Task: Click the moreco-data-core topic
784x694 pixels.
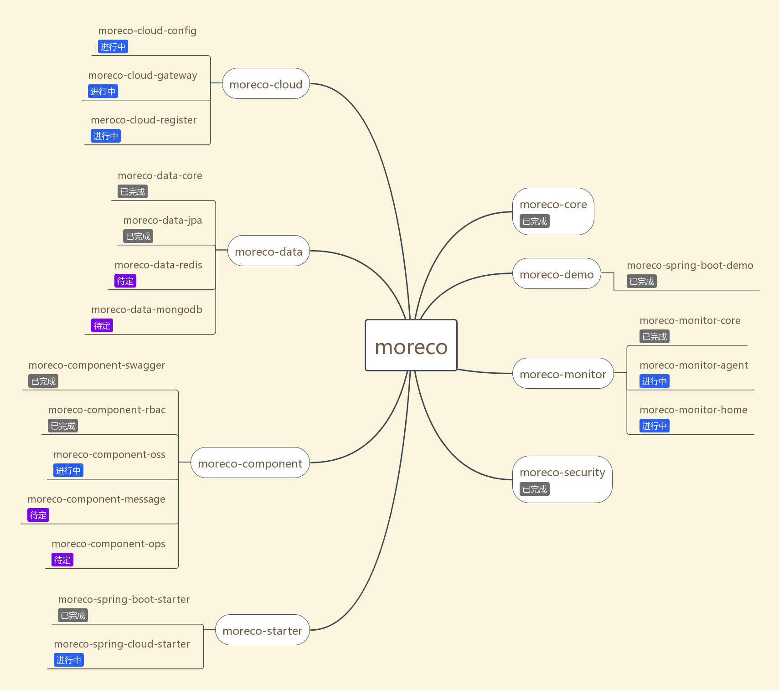Action: coord(161,177)
